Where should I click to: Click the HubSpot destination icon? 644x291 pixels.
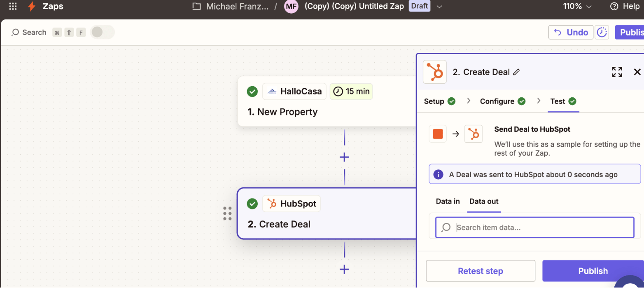point(474,134)
